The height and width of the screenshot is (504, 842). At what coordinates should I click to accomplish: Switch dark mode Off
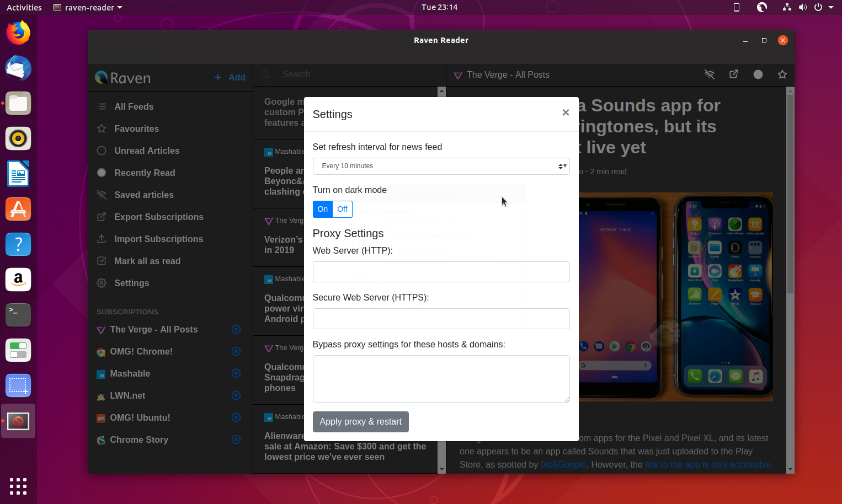point(342,209)
